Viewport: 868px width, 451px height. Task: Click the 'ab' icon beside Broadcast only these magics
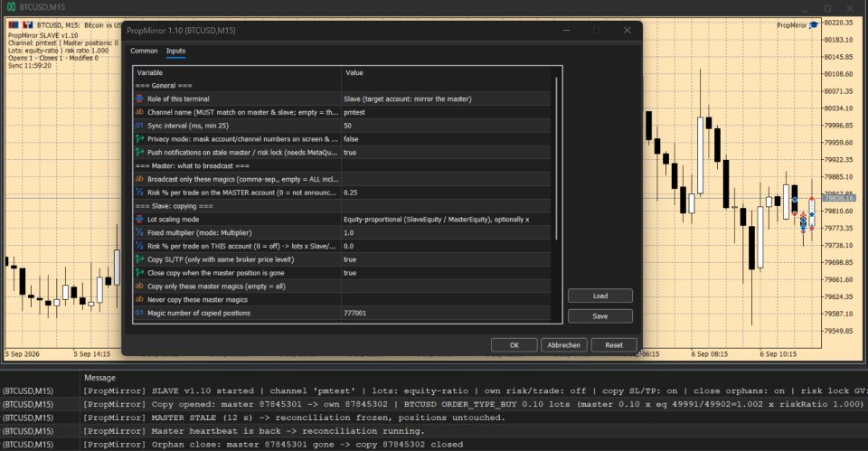coord(139,179)
